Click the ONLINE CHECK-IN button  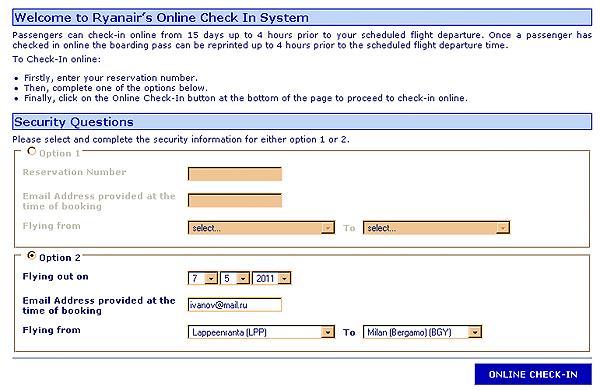533,374
